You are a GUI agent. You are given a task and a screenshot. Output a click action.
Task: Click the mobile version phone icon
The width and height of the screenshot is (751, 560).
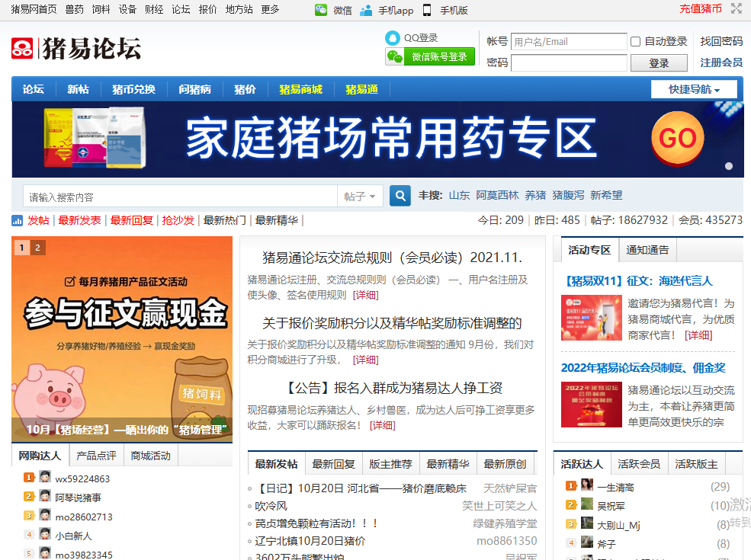pos(427,10)
